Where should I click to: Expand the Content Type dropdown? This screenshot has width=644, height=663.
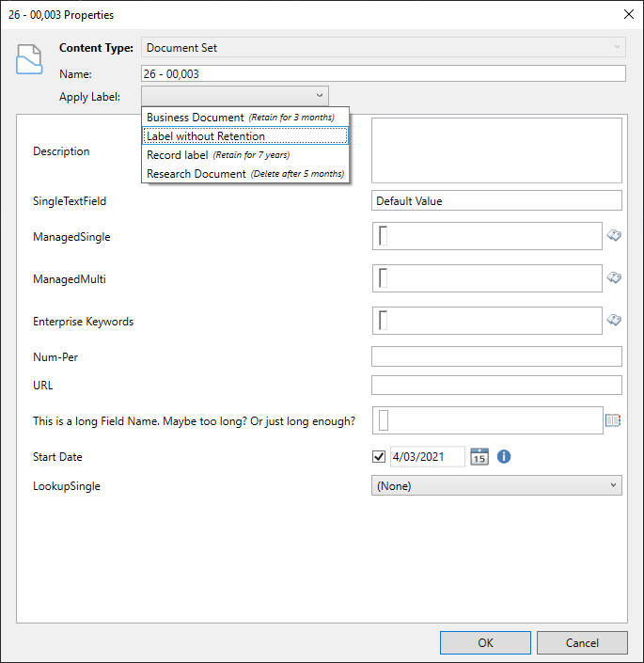384,47
